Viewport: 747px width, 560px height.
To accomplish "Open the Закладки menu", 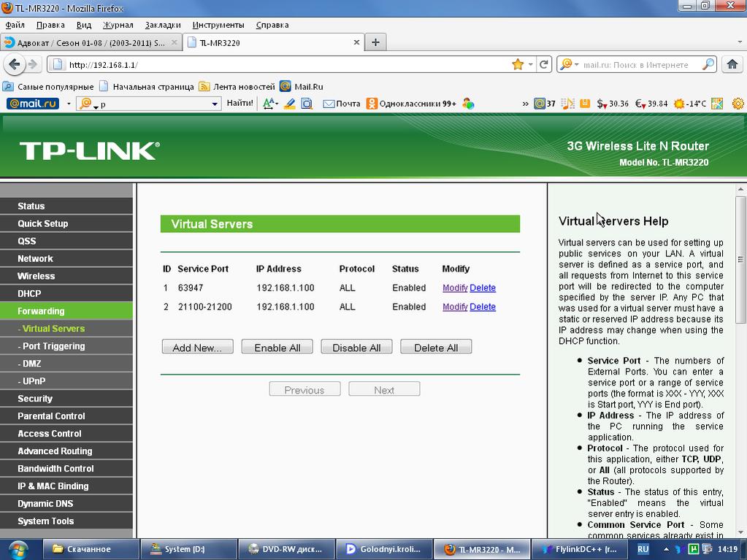I will pyautogui.click(x=163, y=25).
